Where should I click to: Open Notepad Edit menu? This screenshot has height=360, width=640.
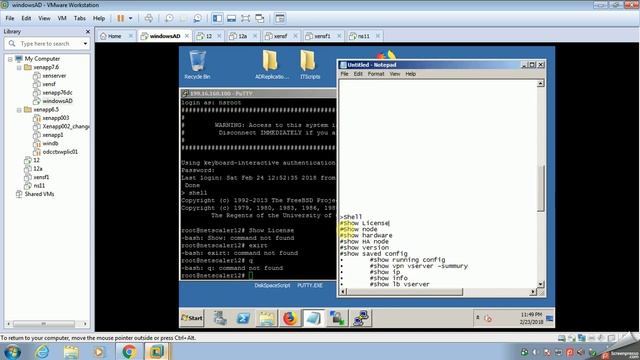[x=358, y=74]
